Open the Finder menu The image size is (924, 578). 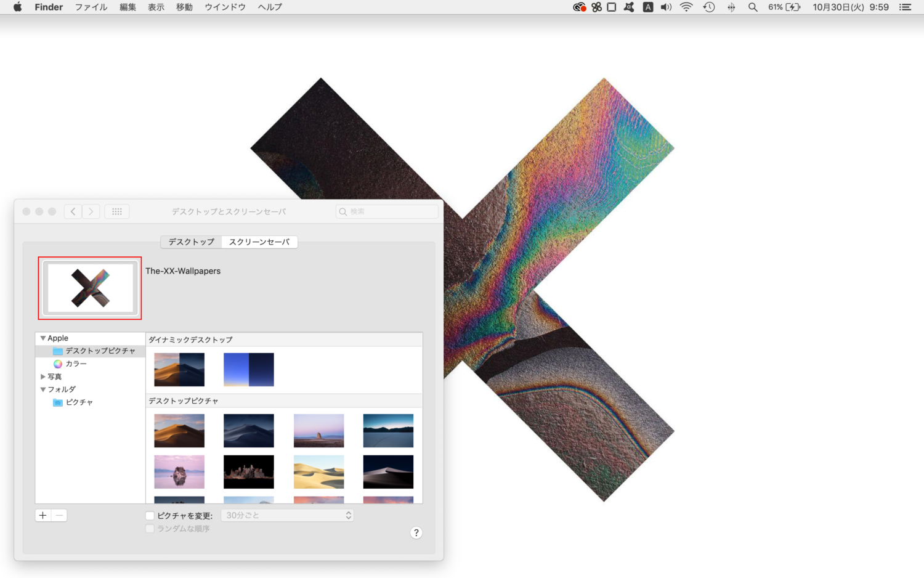(x=49, y=7)
